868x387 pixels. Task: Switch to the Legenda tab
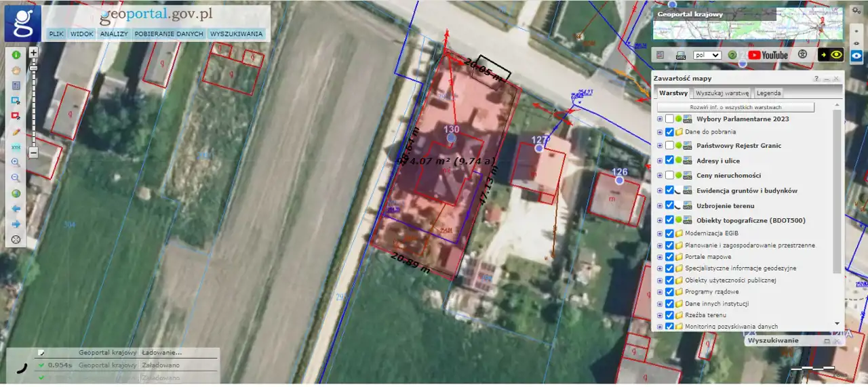(768, 93)
